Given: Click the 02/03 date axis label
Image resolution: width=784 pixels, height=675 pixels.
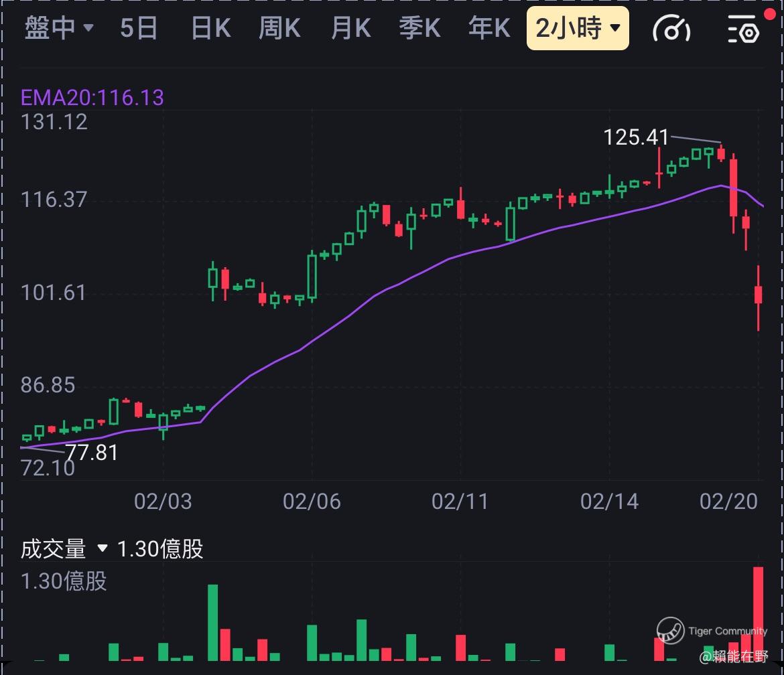Looking at the screenshot, I should pyautogui.click(x=163, y=502).
